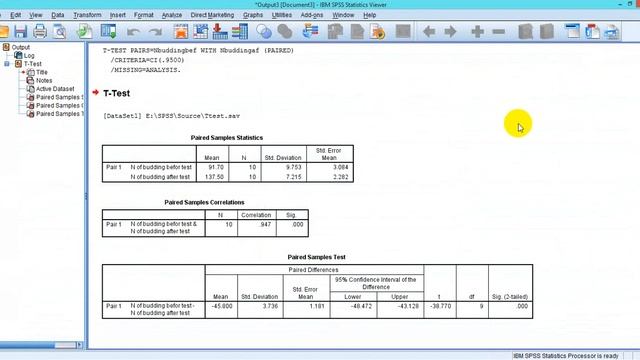Click the Go to Variable icon with red arrow
This screenshot has height=360, width=640.
(220, 31)
